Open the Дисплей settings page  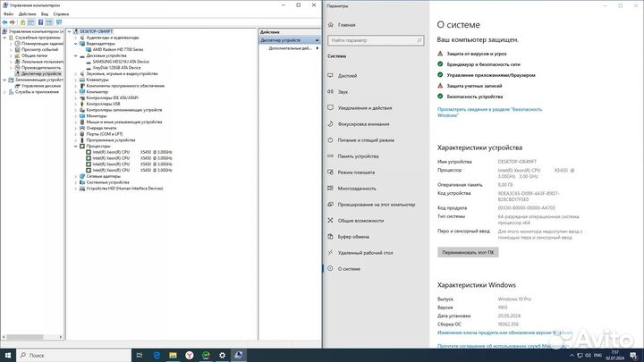click(x=347, y=75)
